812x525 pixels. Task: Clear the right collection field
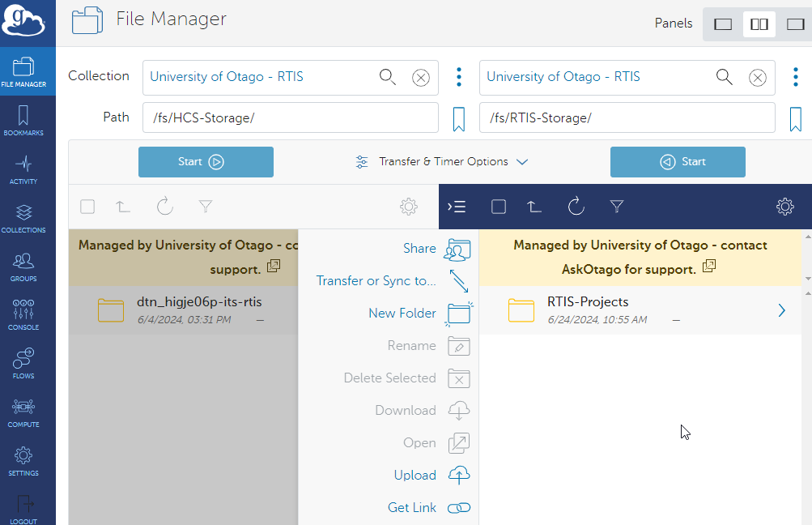(x=757, y=78)
